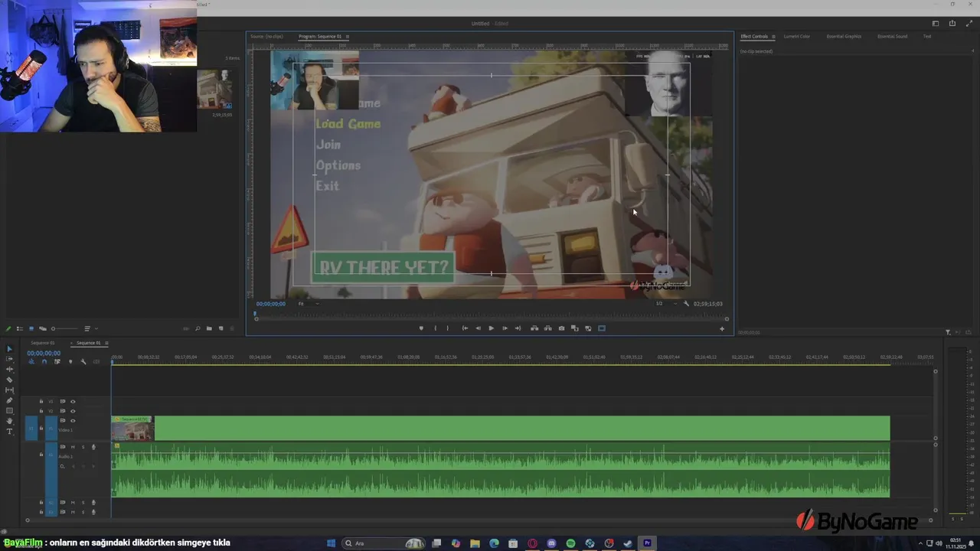The width and height of the screenshot is (980, 551).
Task: Mute the Audio 1 track
Action: tap(73, 447)
